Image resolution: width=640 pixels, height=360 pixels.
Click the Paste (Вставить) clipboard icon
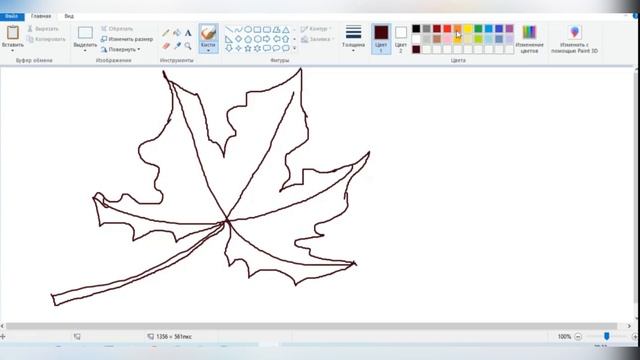point(13,32)
